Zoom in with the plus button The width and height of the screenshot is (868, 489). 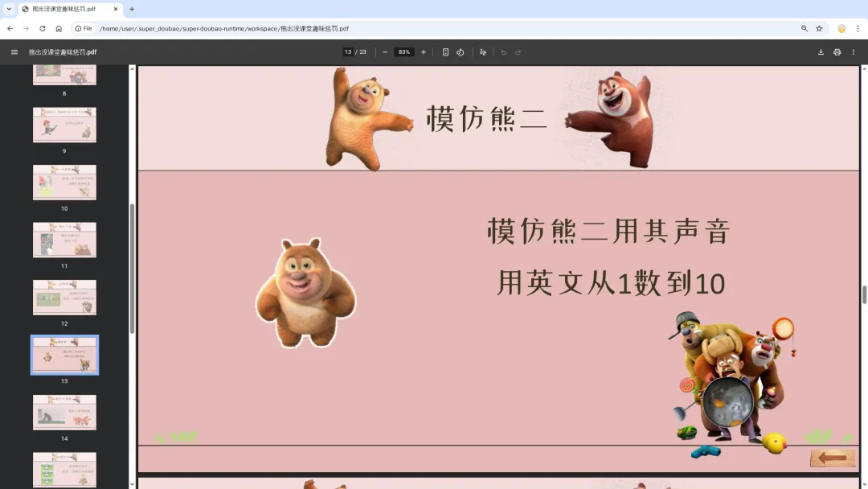pyautogui.click(x=424, y=52)
